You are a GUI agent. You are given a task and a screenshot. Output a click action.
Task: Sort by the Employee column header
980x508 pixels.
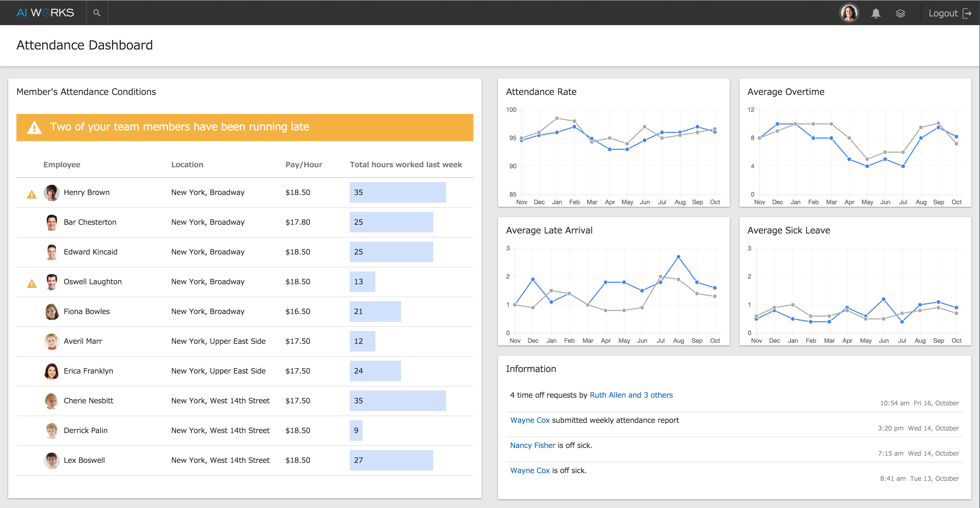click(x=62, y=165)
